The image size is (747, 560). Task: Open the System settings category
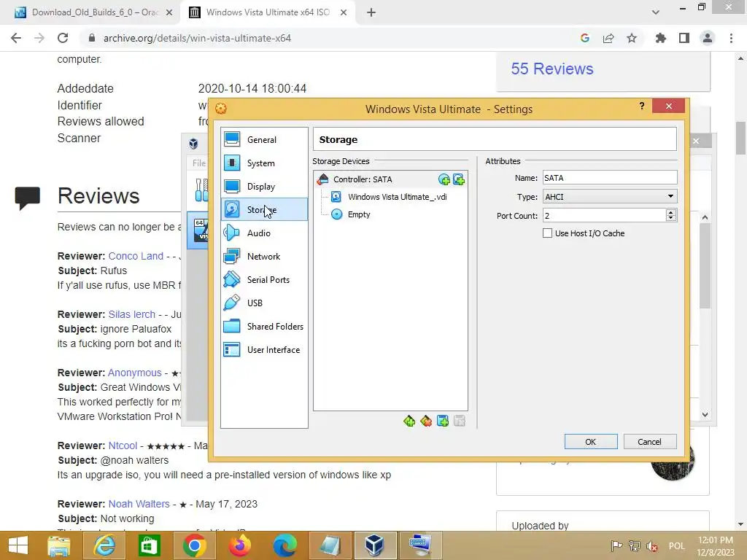(x=264, y=163)
